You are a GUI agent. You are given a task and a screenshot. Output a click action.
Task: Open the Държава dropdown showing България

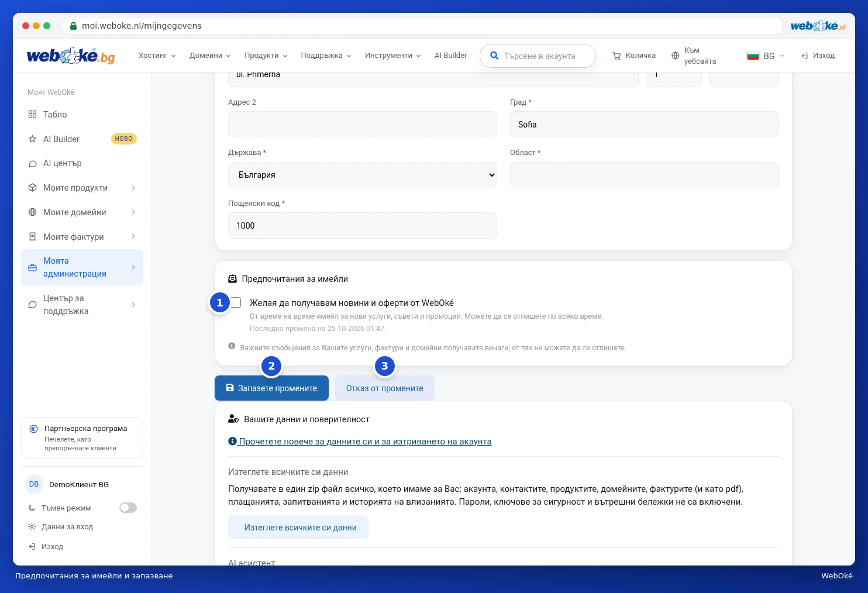pyautogui.click(x=363, y=175)
